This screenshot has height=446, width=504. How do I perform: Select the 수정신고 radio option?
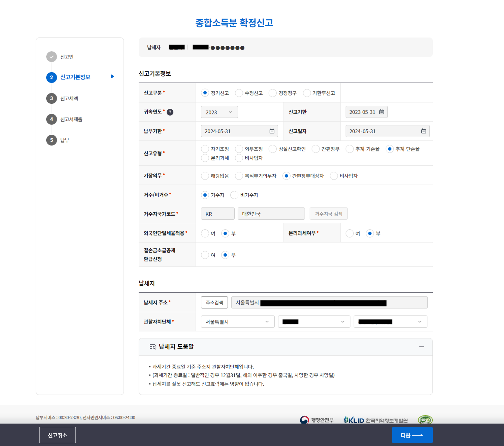239,93
